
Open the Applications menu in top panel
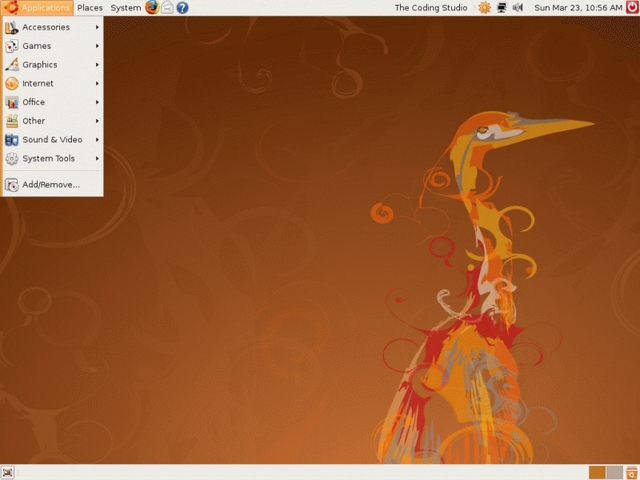(x=37, y=8)
